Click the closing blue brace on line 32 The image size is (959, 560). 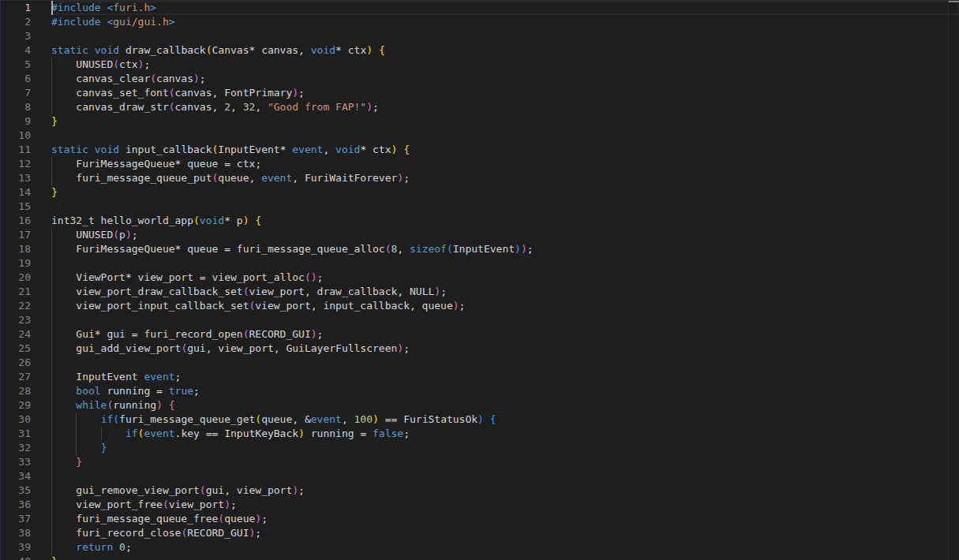(x=103, y=448)
